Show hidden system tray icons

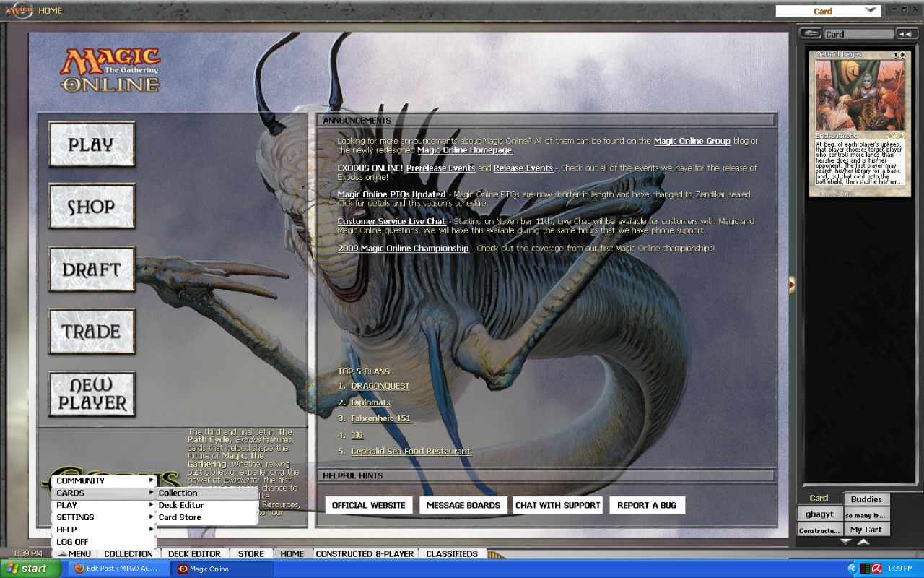pyautogui.click(x=852, y=569)
